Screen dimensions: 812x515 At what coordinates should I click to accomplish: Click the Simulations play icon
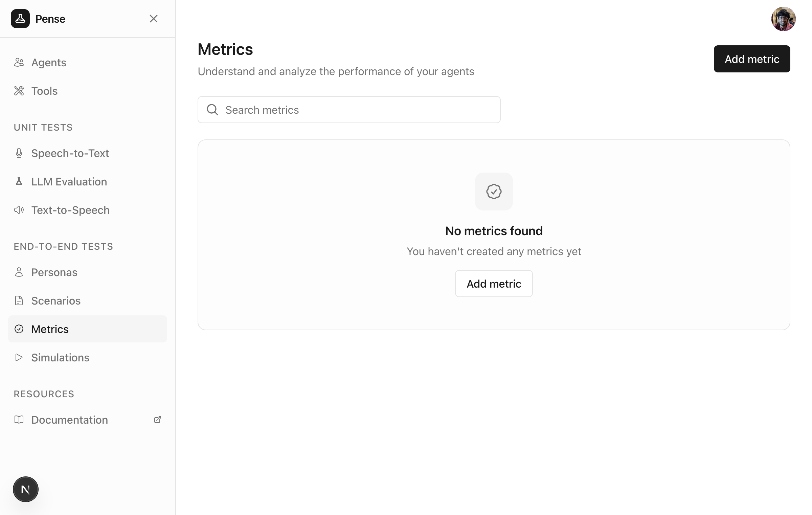click(19, 357)
